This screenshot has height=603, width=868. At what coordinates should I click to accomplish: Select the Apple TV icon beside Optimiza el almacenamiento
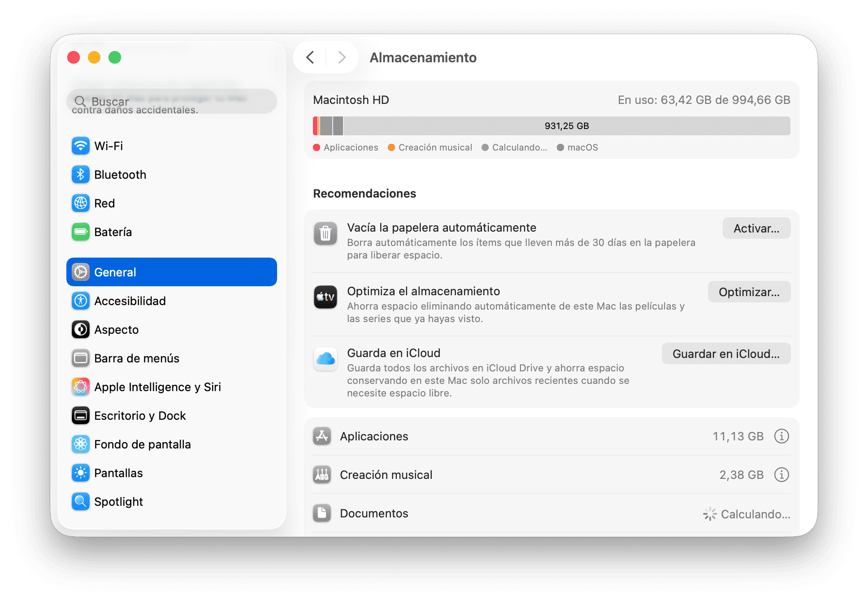pyautogui.click(x=325, y=297)
